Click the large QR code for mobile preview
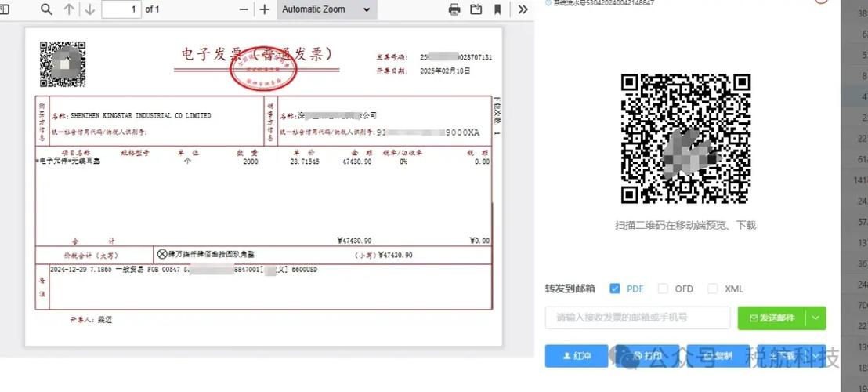The height and width of the screenshot is (392, 868). point(685,139)
